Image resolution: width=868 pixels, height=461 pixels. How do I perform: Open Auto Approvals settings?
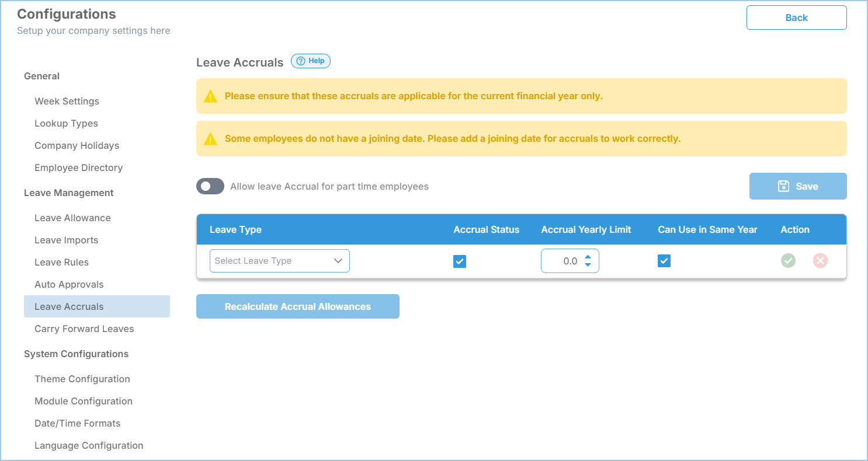point(69,284)
